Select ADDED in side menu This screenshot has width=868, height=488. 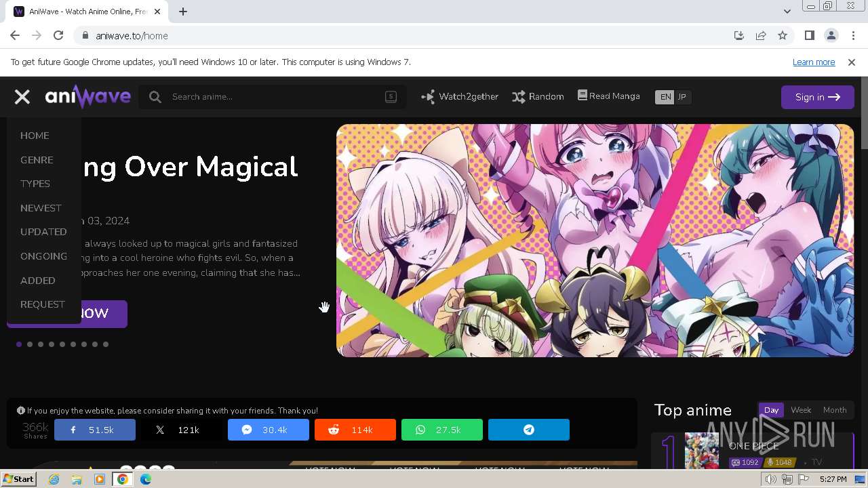coord(38,281)
